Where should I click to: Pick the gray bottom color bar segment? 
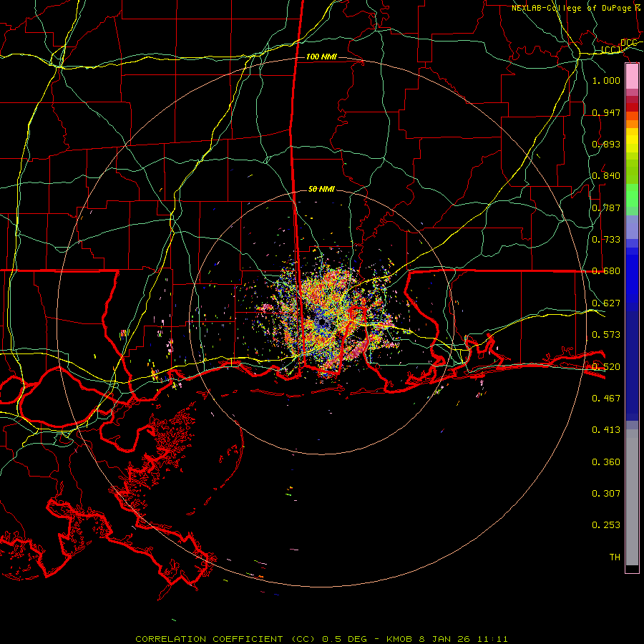pos(632,497)
